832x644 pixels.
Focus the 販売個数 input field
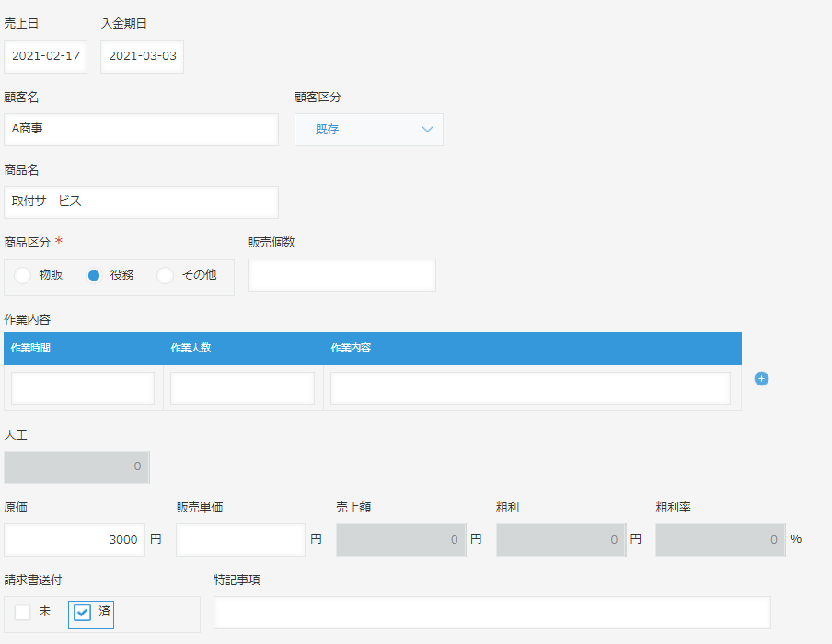tap(341, 275)
